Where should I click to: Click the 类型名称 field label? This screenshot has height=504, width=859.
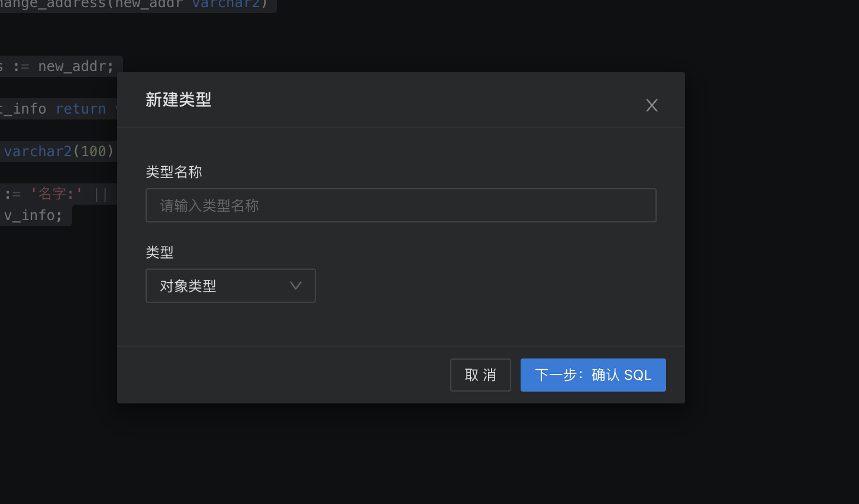click(x=174, y=172)
